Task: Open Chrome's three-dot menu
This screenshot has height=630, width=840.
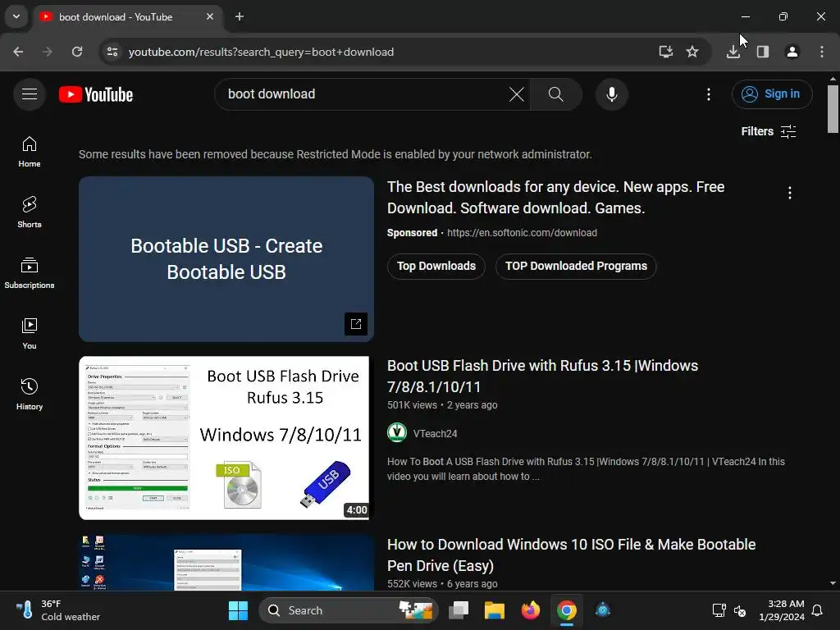Action: (x=821, y=52)
